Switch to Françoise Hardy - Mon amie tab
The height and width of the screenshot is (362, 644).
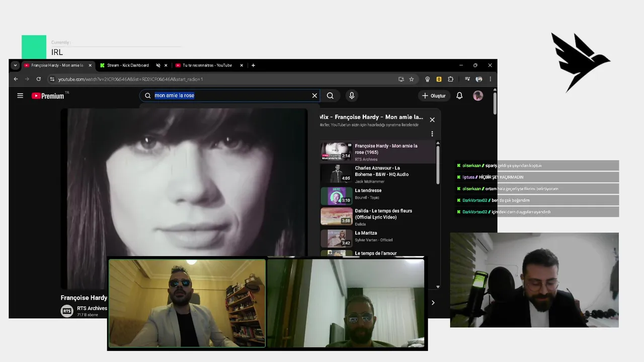[x=57, y=65]
